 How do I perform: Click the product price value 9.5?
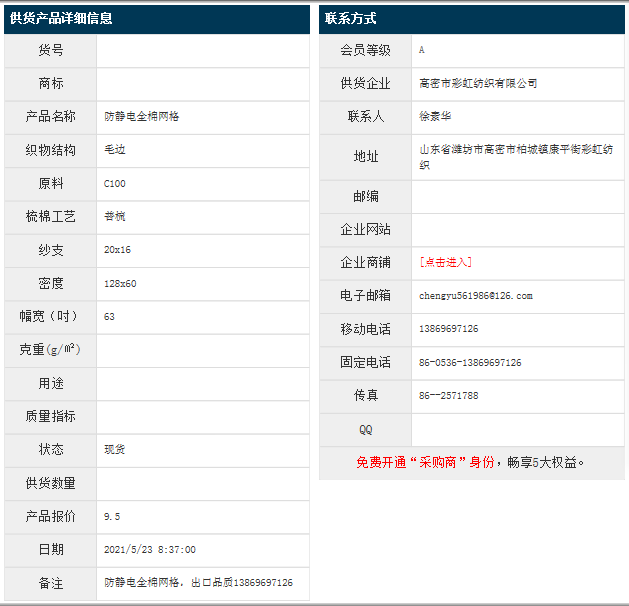112,516
